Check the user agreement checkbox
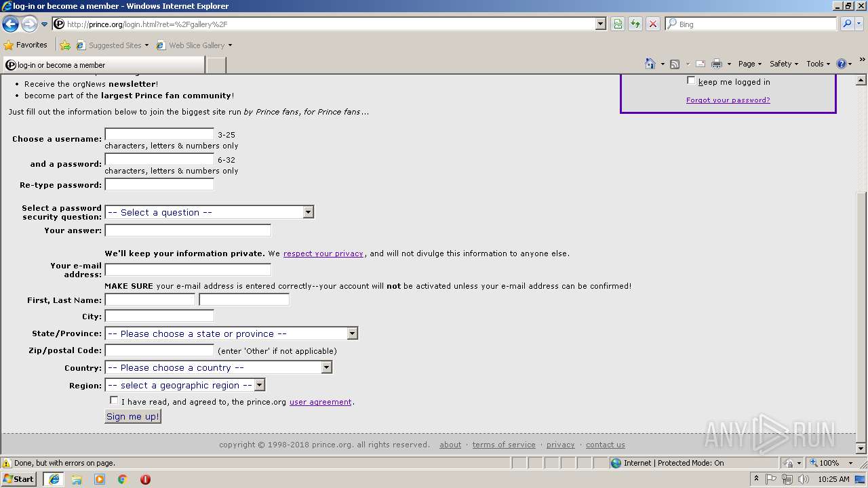The height and width of the screenshot is (488, 868). 113,401
